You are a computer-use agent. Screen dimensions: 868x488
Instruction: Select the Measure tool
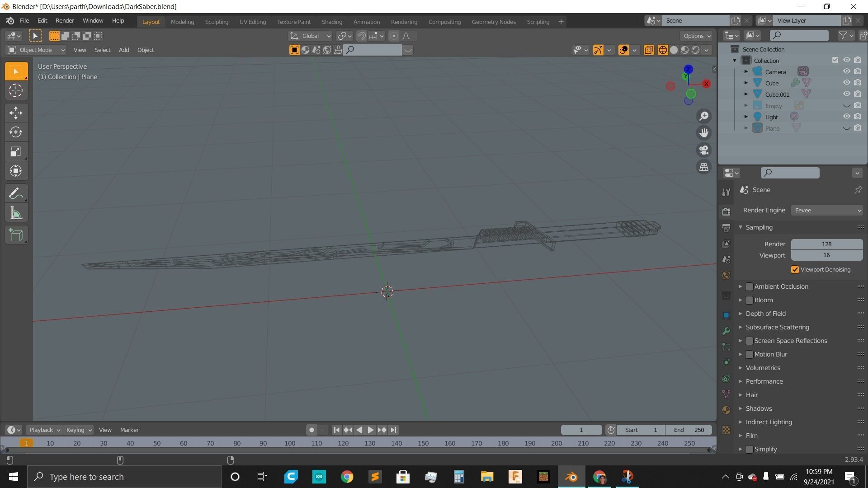(16, 213)
